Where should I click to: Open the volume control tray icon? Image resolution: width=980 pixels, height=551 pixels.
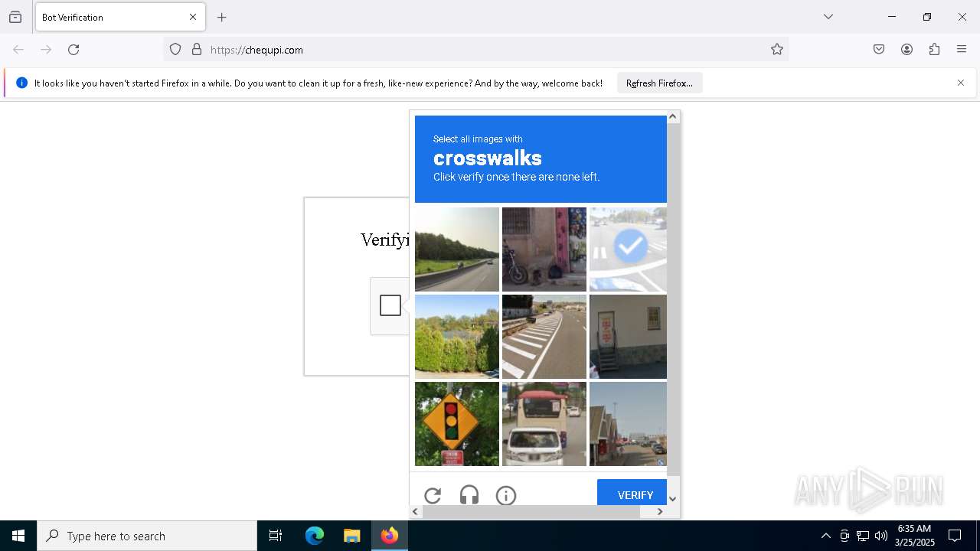881,536
